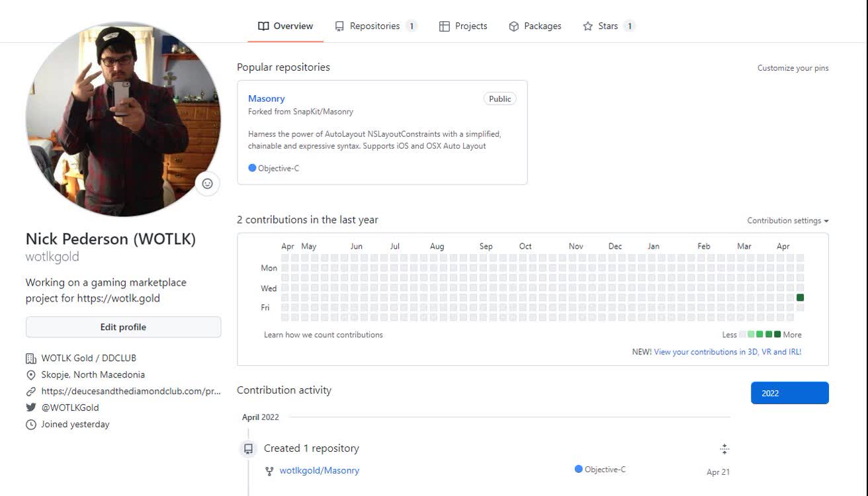Click the organization building icon
The width and height of the screenshot is (868, 496).
31,358
